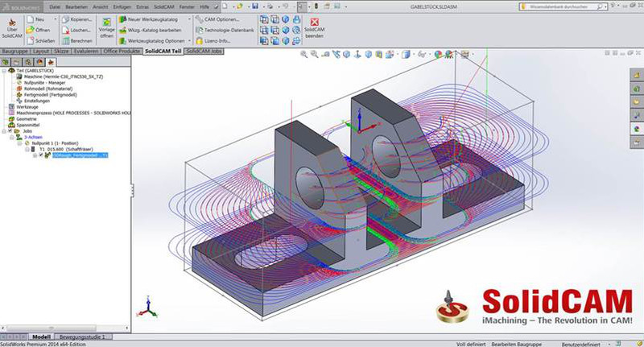
Task: Click the Save disk icon in title toolbar
Action: [x=255, y=6]
